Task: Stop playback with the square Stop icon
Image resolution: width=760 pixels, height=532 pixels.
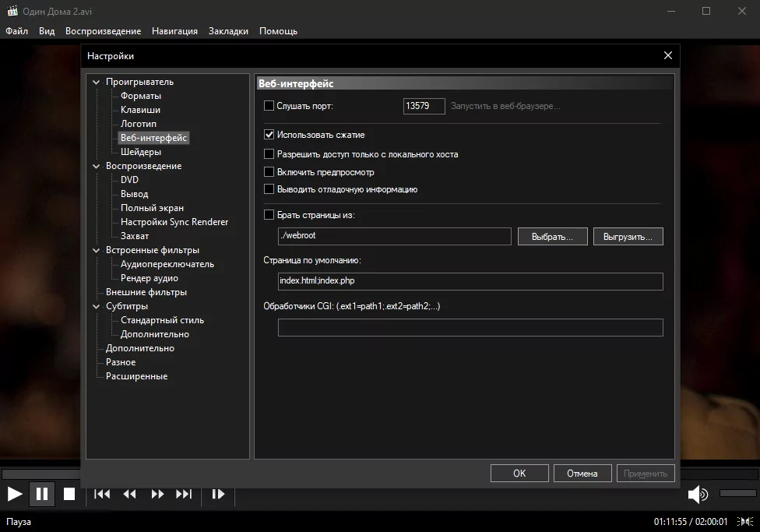Action: coord(69,494)
